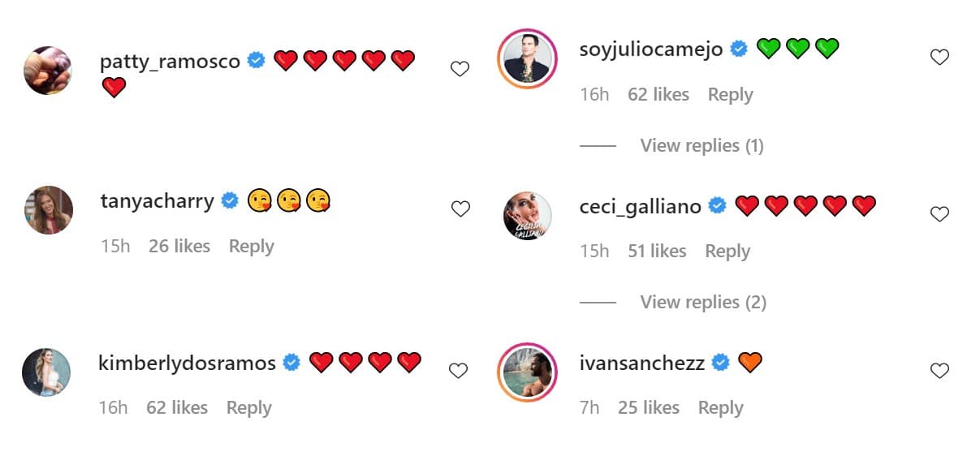The image size is (980, 456).
Task: Expand View replies (1) under soyjuliocamejo
Action: pyautogui.click(x=702, y=145)
